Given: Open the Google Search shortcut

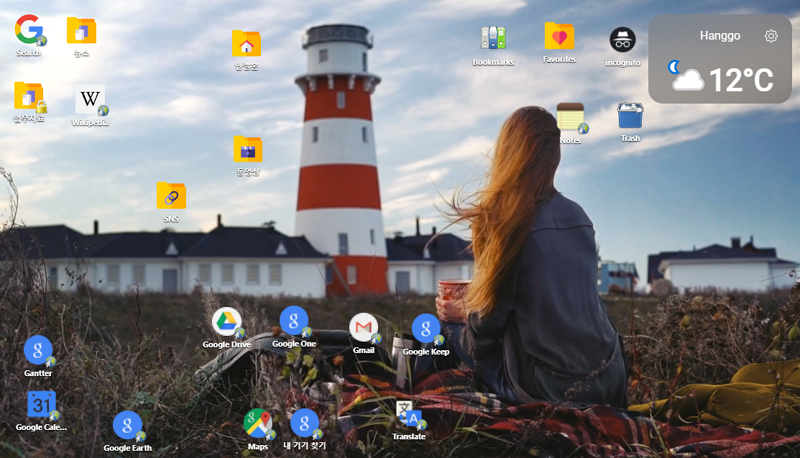Looking at the screenshot, I should 29,30.
